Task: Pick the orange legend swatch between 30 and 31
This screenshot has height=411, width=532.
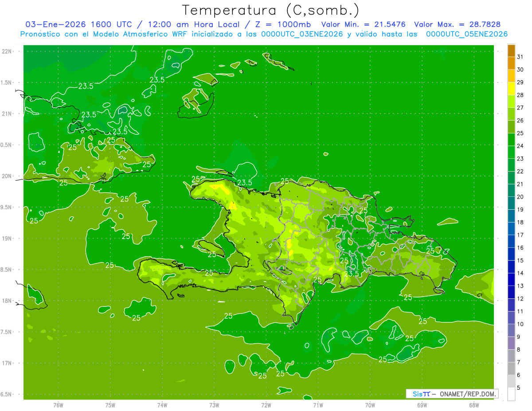Action: (x=511, y=63)
